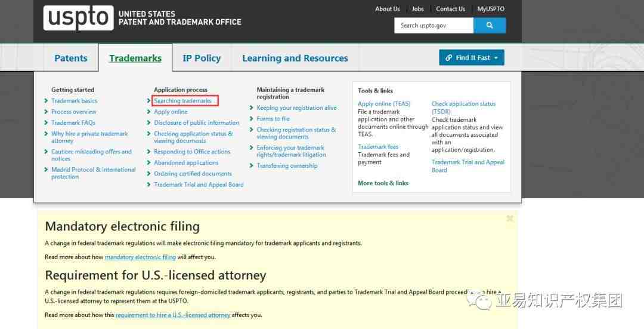Image resolution: width=644 pixels, height=329 pixels.
Task: Open Checking registration status & viewing documents
Action: coord(296,133)
